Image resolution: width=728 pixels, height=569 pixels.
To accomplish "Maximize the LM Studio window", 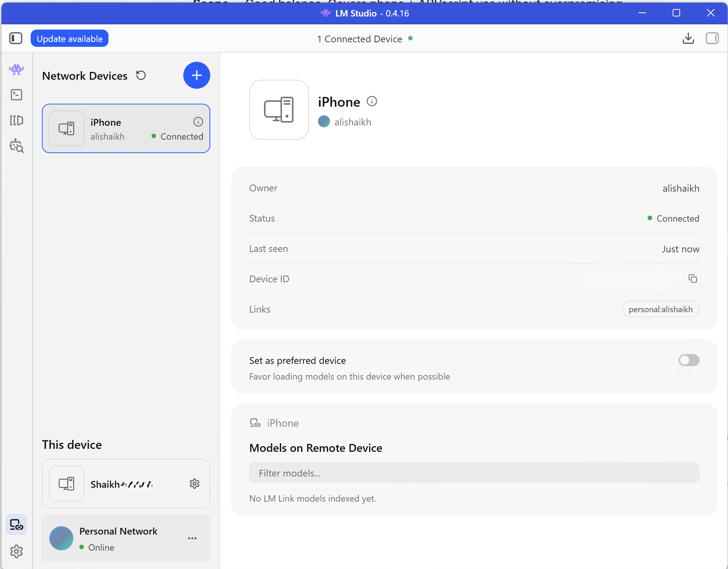I will click(676, 13).
